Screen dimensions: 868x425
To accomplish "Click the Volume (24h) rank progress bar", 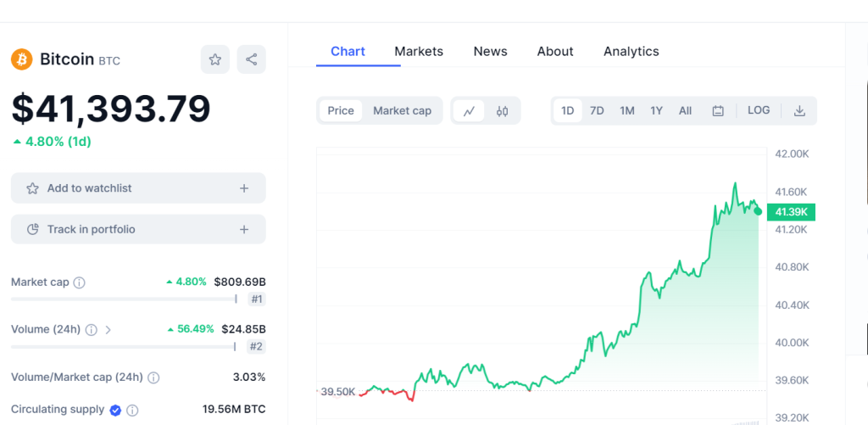I will [x=124, y=347].
